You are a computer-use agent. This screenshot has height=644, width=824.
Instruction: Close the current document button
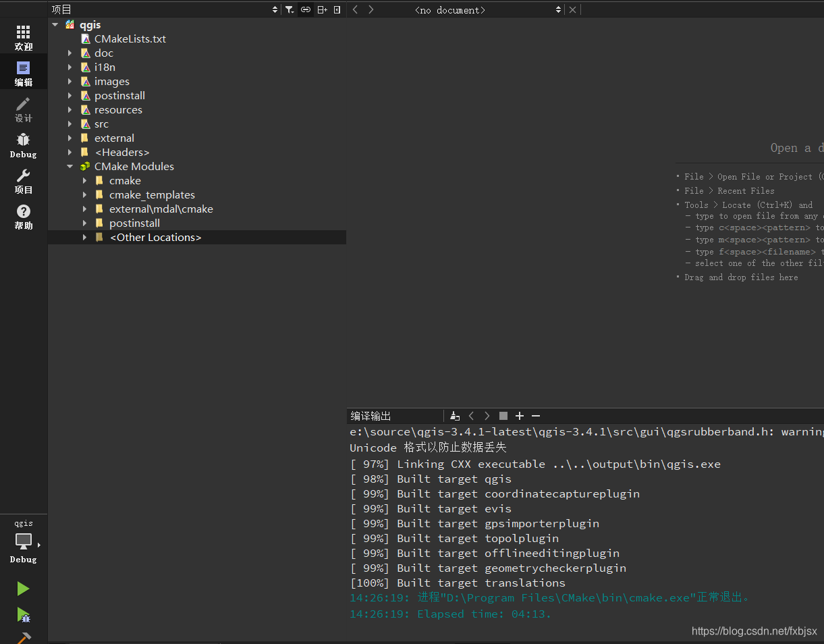point(572,9)
